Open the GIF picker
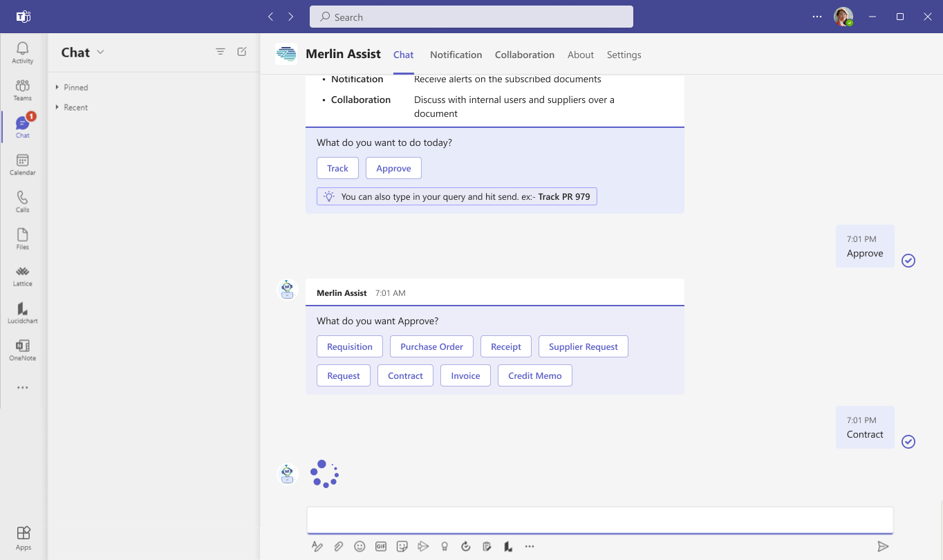 point(381,546)
